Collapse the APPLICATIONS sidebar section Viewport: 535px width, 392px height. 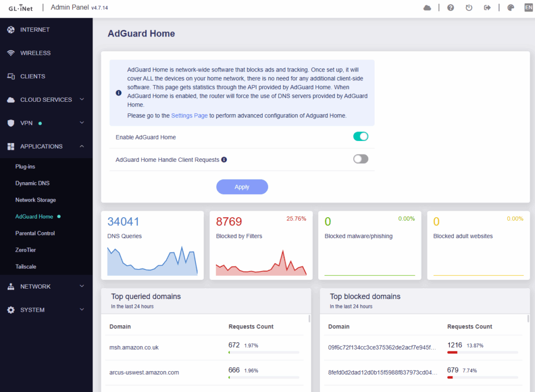pos(46,146)
